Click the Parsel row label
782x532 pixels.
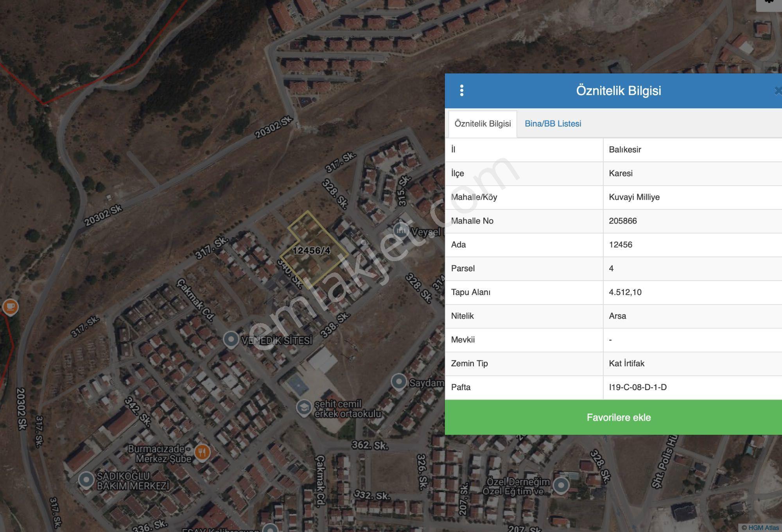pyautogui.click(x=463, y=269)
